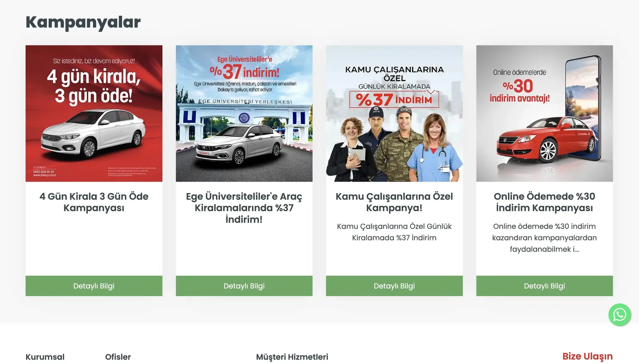
Task: Open the 4 gün kirala campaign image
Action: 94,113
